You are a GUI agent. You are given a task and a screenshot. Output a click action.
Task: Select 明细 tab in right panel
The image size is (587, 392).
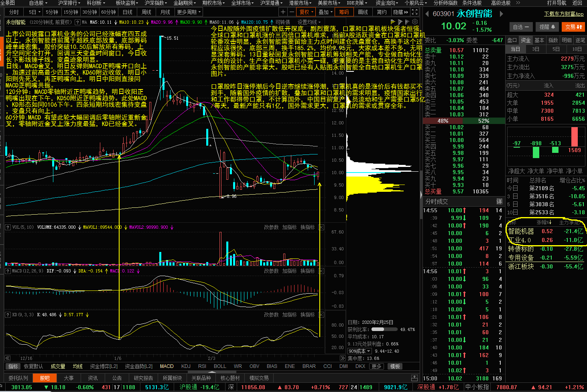coord(567,40)
